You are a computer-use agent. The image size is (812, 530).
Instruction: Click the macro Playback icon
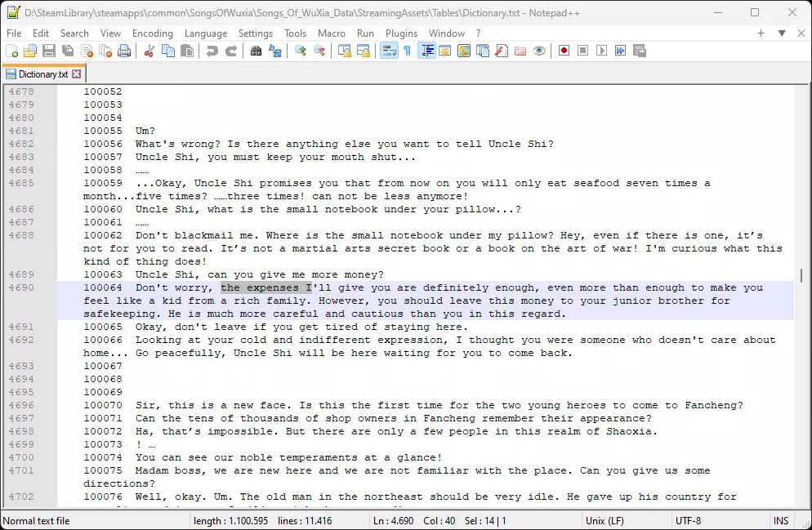point(602,51)
